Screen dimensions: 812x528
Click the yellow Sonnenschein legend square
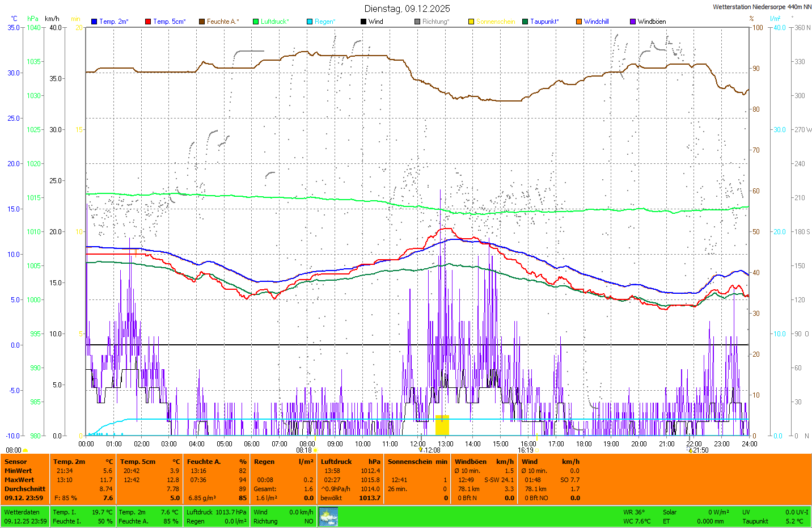coord(471,22)
